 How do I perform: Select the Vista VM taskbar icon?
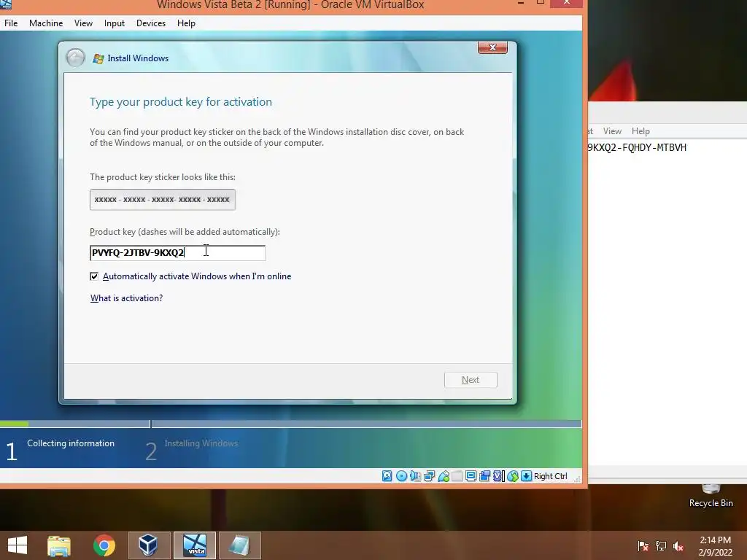point(195,545)
